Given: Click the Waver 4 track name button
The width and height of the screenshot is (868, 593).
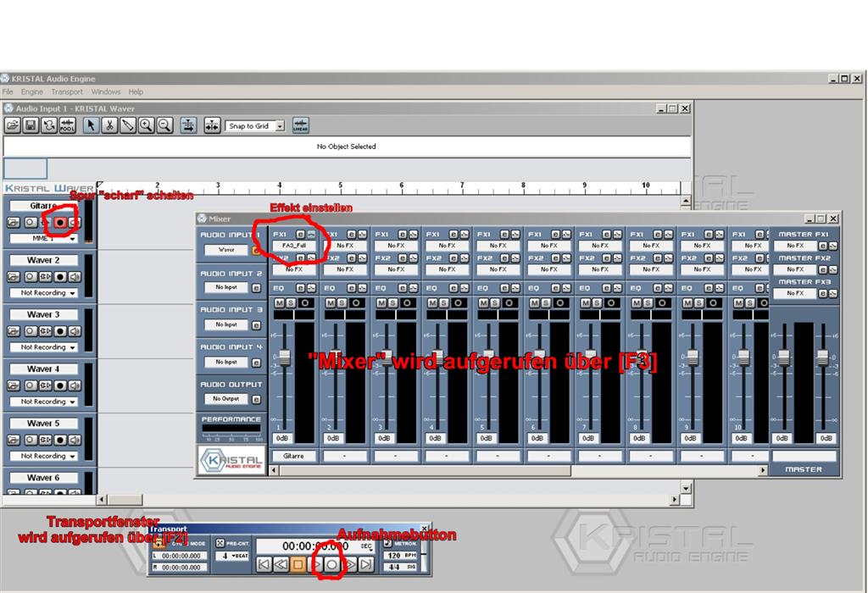Looking at the screenshot, I should click(43, 369).
